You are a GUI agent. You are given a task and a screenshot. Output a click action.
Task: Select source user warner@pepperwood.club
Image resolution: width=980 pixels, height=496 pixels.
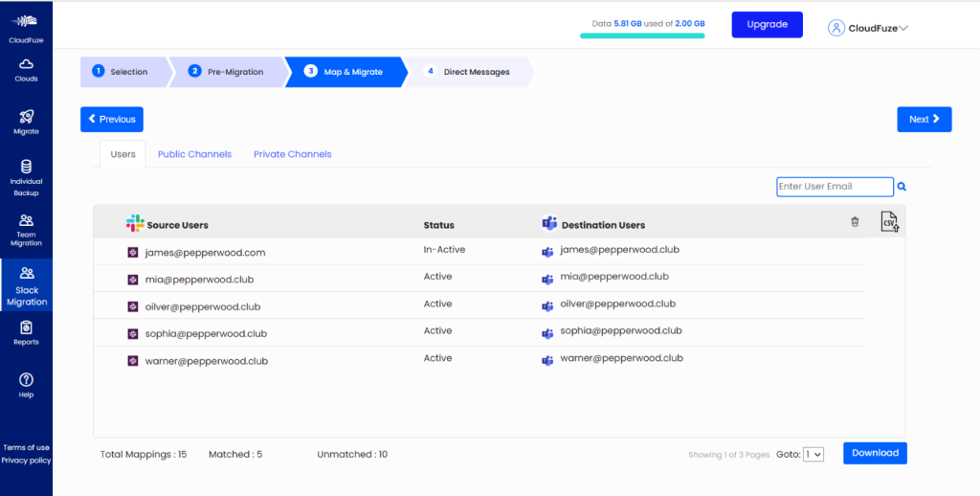207,361
